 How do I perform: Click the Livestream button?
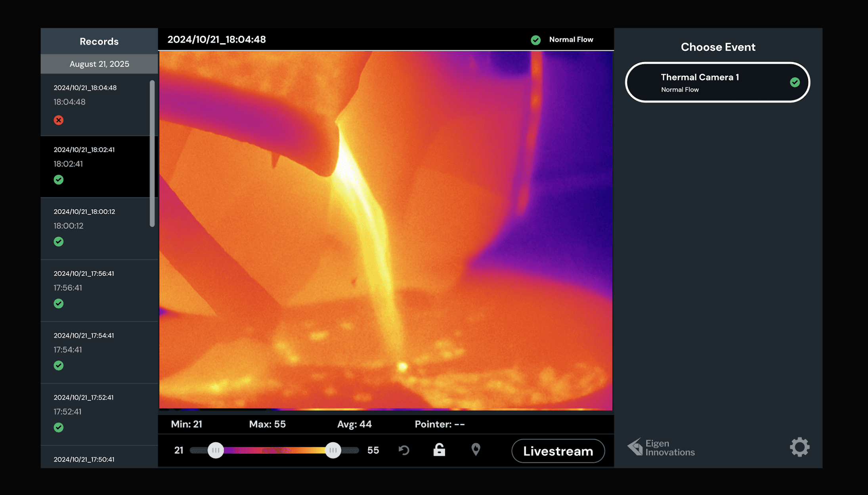coord(558,451)
